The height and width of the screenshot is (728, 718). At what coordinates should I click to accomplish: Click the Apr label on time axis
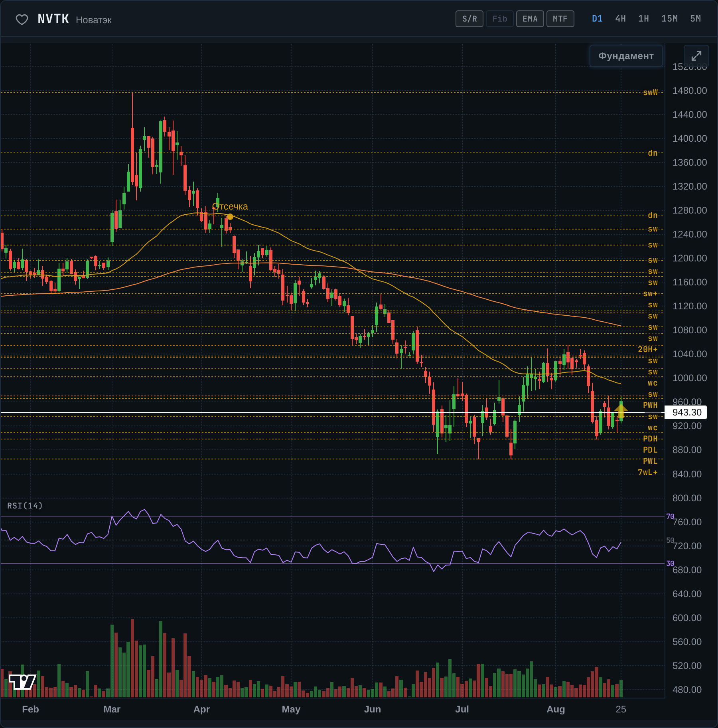coord(201,709)
